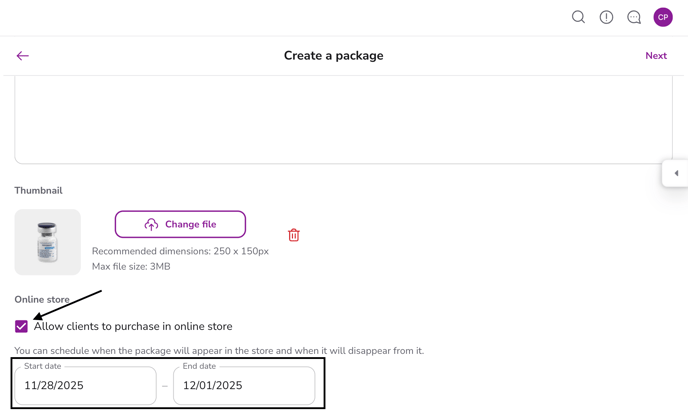Expand the side panel arrow tab
688x420 pixels.
point(676,173)
